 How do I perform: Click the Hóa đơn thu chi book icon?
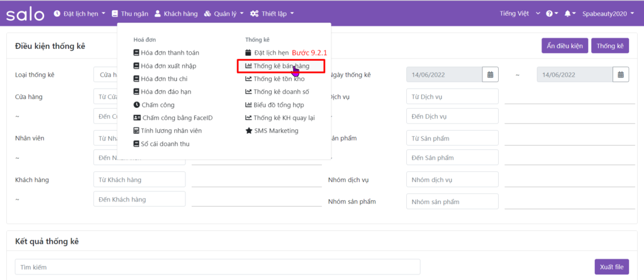click(x=136, y=78)
